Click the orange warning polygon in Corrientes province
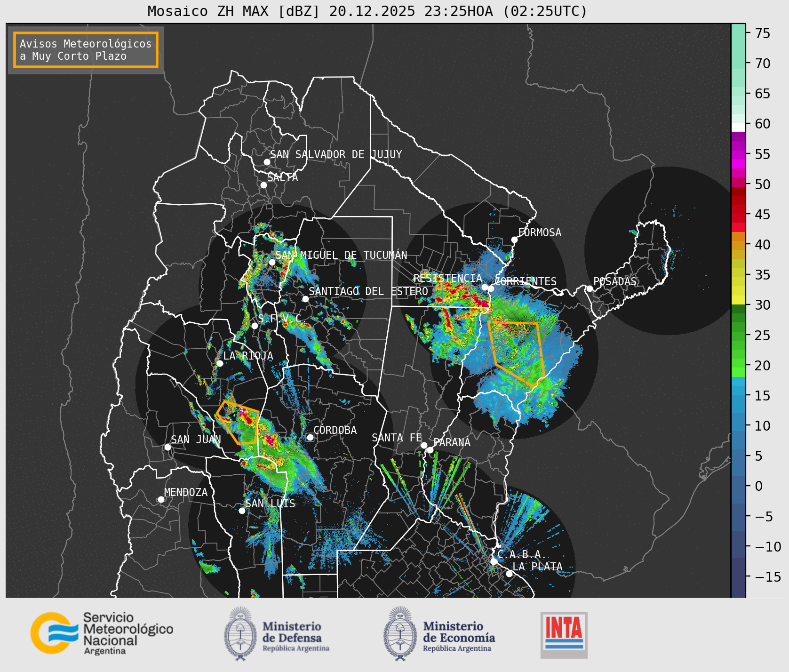Screen dimensions: 789x672 pos(516,354)
